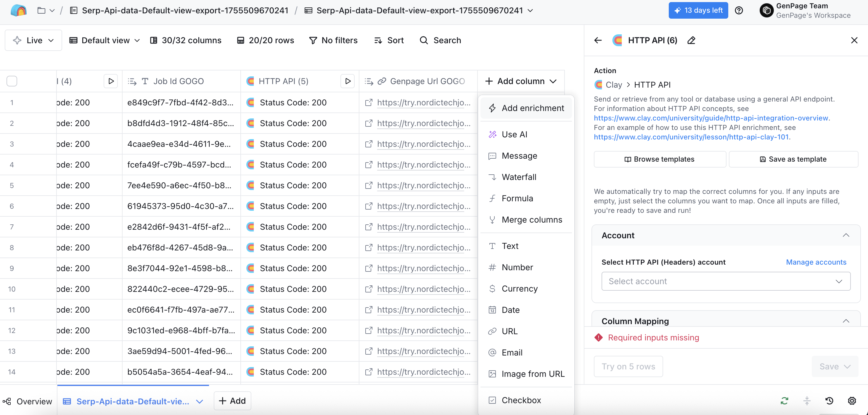Expand the table name dropdown in breadcrumb
868x415 pixels.
tap(531, 10)
